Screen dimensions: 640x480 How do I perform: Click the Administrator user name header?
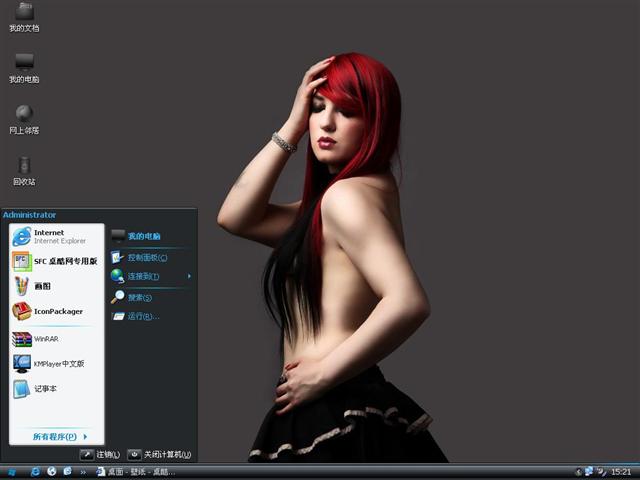29,215
